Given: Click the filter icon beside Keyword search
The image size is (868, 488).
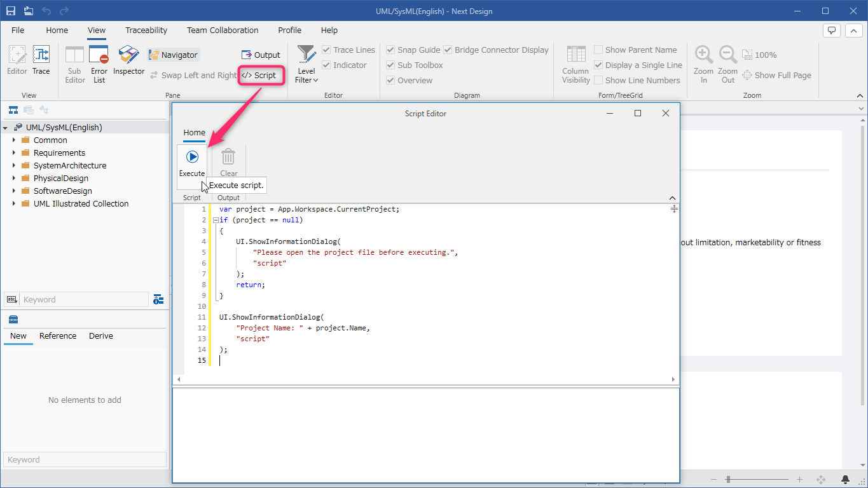Looking at the screenshot, I should [158, 299].
